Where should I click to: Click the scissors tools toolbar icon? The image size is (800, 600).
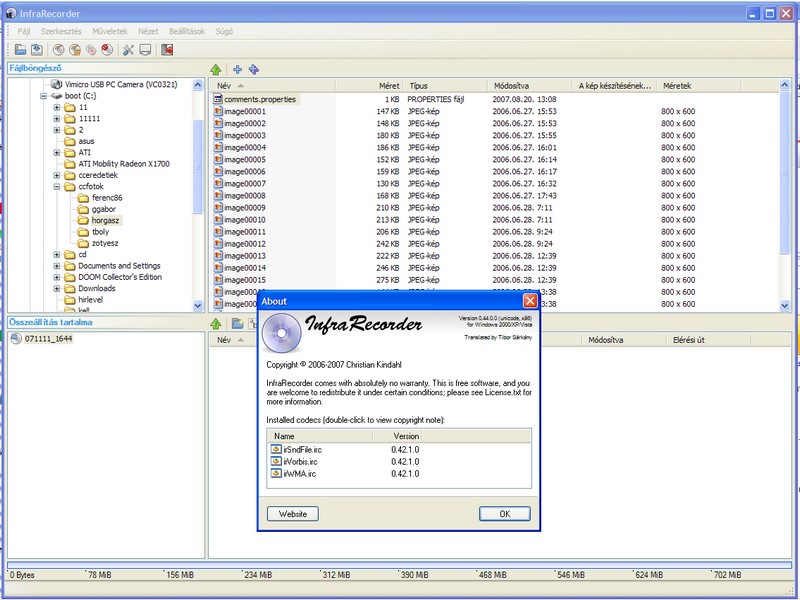pos(128,49)
